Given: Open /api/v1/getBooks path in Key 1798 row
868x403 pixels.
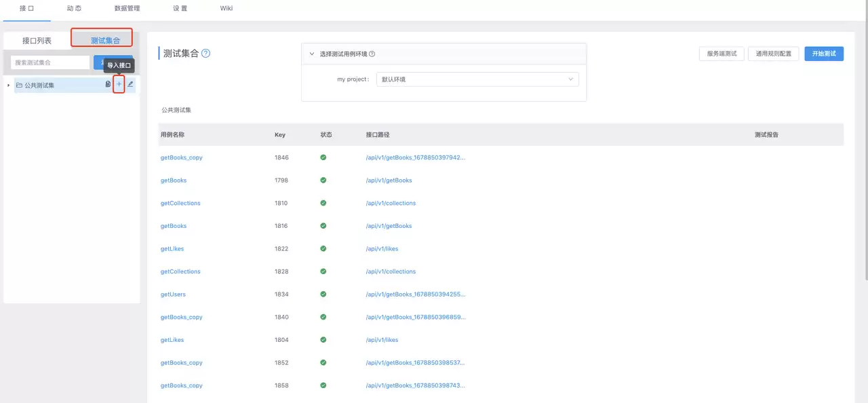Looking at the screenshot, I should (389, 180).
